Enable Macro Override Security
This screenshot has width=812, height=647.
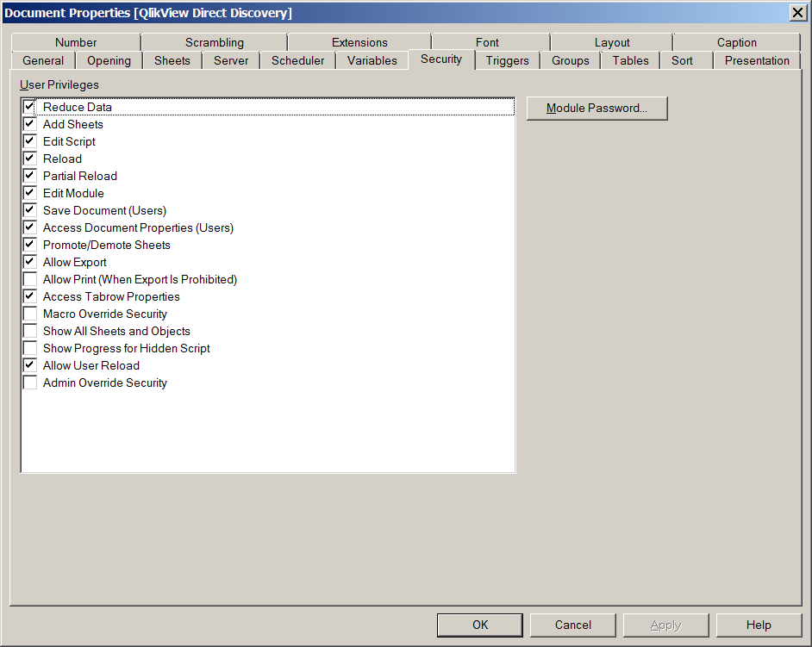[x=29, y=314]
